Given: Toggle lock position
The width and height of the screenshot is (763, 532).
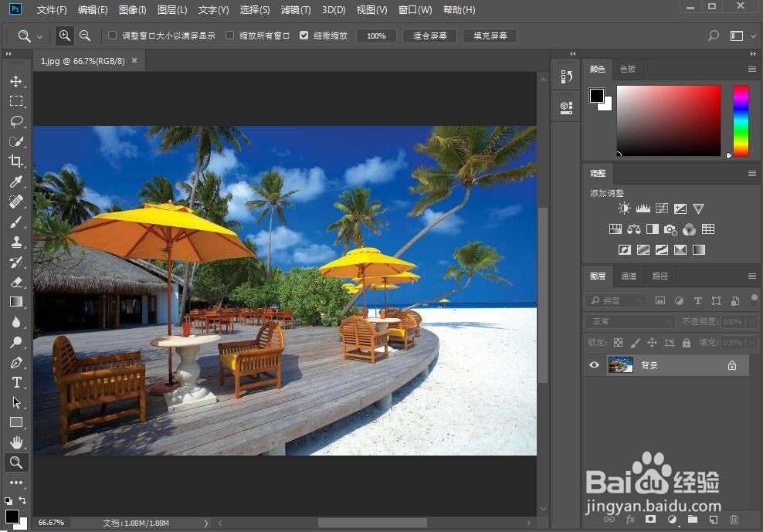Looking at the screenshot, I should pyautogui.click(x=652, y=343).
